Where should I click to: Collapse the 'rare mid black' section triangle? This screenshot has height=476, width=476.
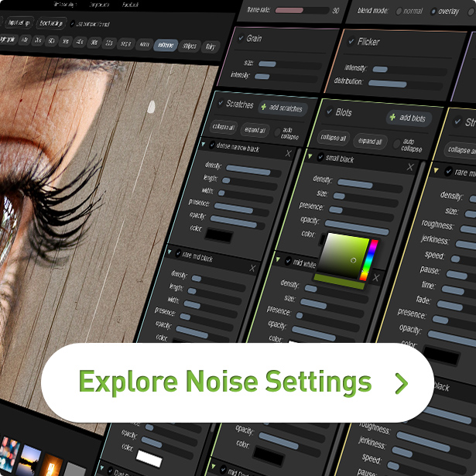[170, 252]
